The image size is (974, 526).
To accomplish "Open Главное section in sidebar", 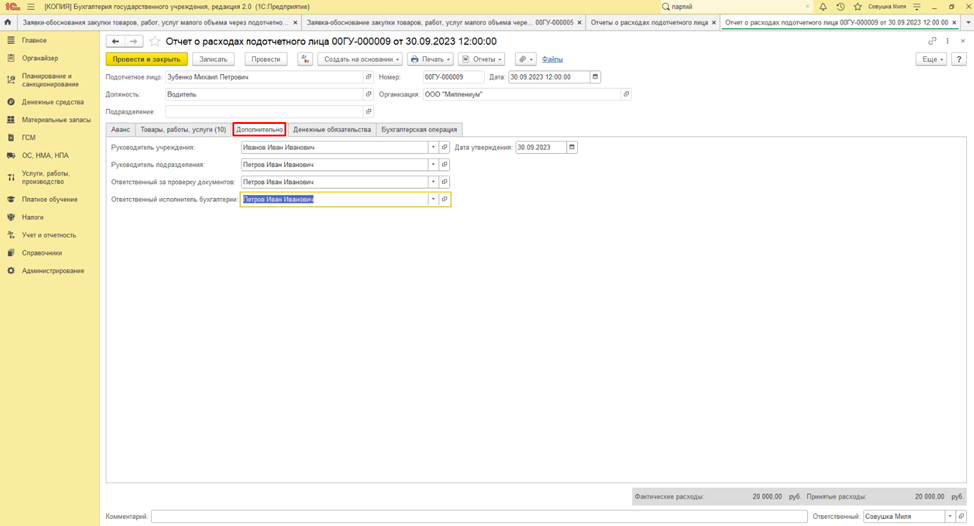I will click(34, 40).
